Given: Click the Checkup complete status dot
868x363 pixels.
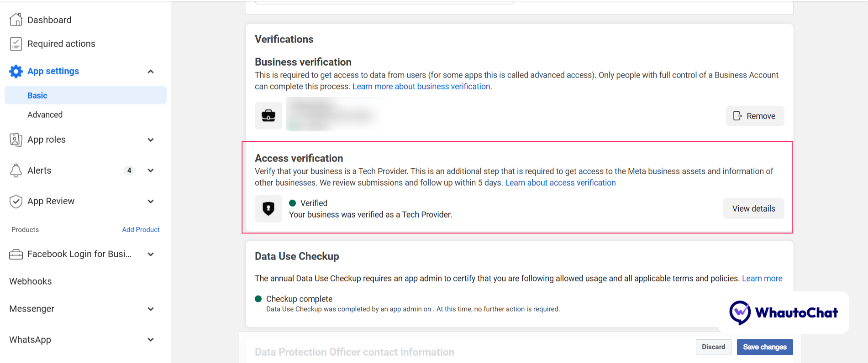Looking at the screenshot, I should (x=259, y=299).
